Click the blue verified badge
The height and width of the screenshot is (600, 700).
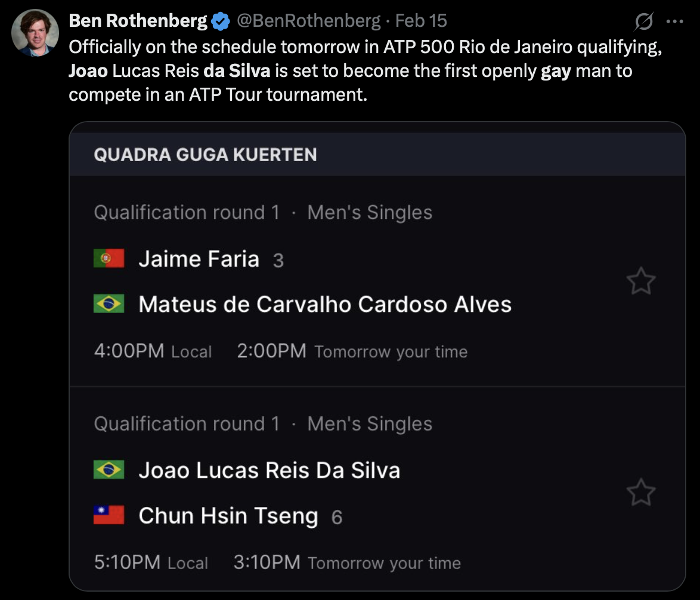[221, 21]
